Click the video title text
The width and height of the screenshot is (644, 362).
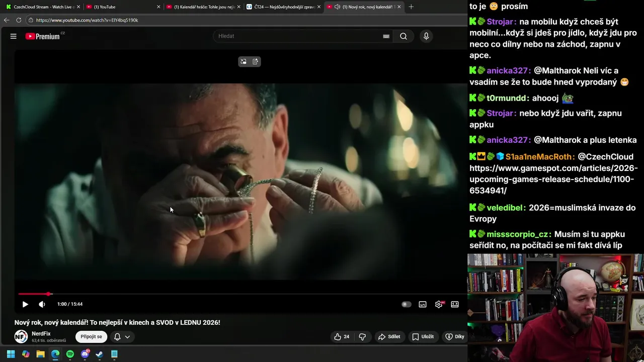(x=117, y=322)
